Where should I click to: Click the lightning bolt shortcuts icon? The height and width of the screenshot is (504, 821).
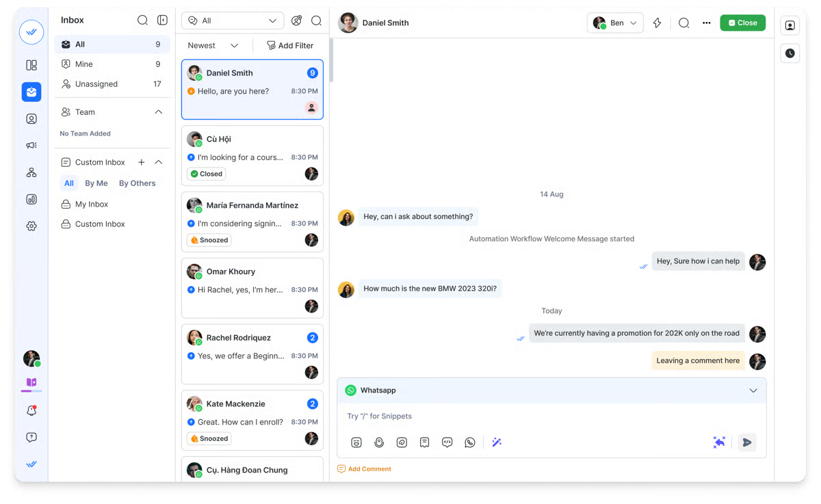[x=657, y=23]
